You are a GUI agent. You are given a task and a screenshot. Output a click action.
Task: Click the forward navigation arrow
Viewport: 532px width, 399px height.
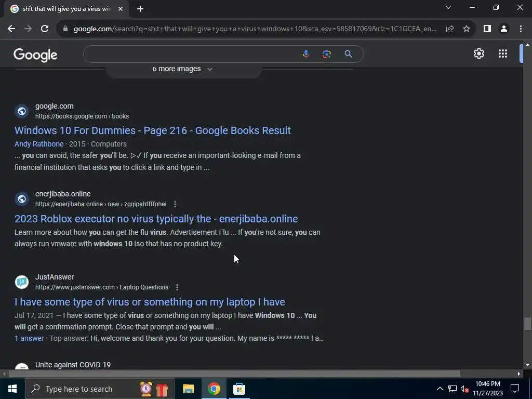28,29
